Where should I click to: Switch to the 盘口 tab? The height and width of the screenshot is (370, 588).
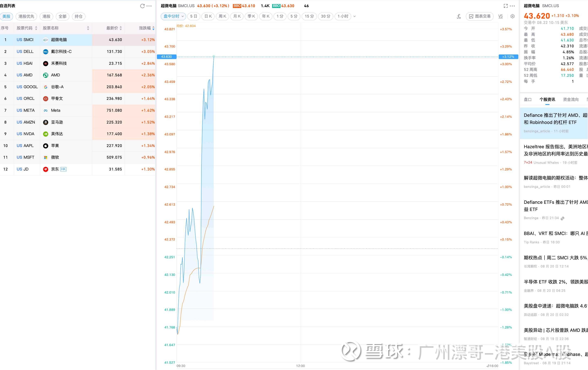point(528,100)
